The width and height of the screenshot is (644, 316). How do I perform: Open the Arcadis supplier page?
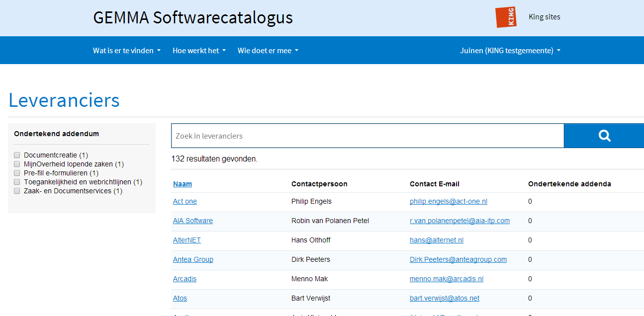[184, 279]
